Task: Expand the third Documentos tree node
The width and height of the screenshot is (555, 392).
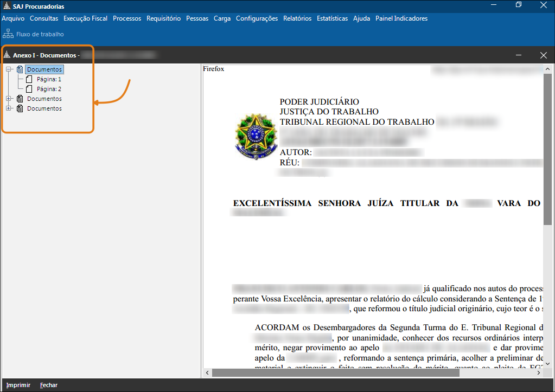Action: (x=9, y=108)
